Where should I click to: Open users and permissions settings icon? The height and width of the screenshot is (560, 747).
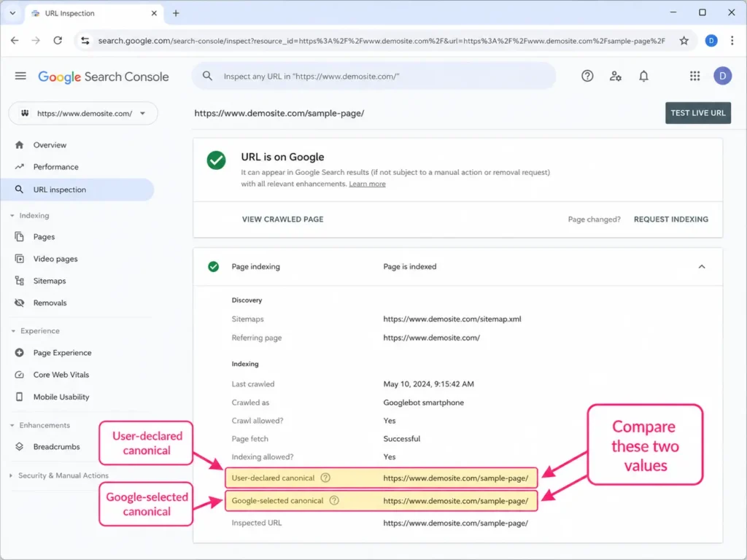pos(615,76)
